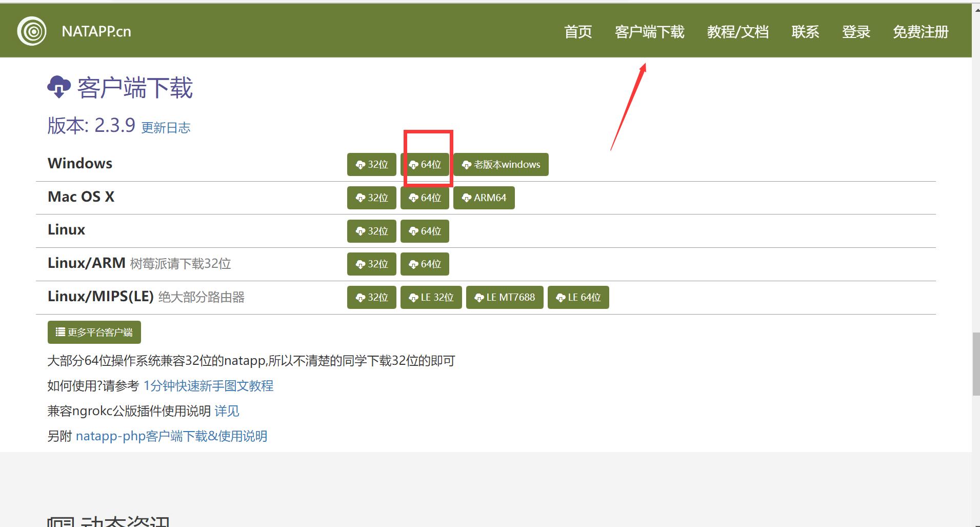Download Linux/ARM 64位 client
Image resolution: width=980 pixels, height=527 pixels.
[425, 264]
